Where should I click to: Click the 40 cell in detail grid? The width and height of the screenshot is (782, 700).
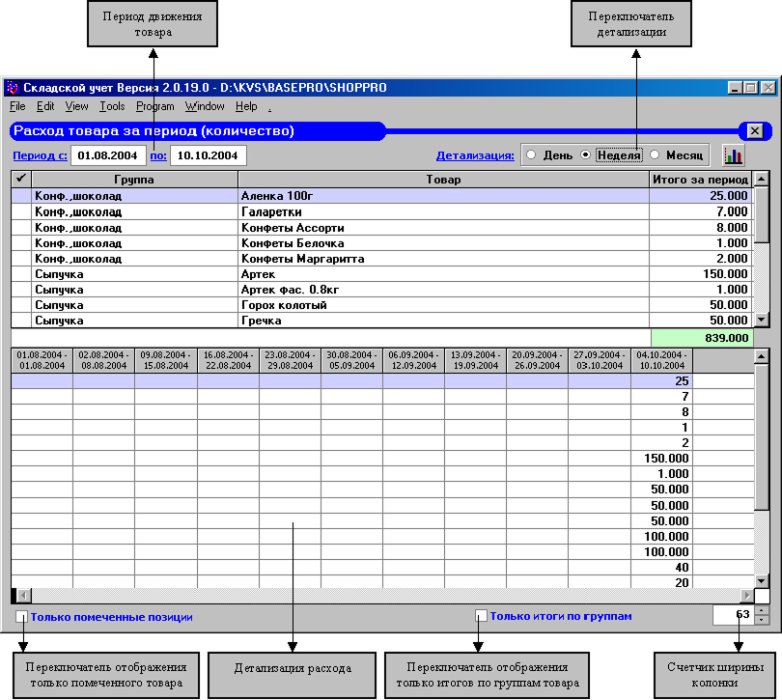click(662, 568)
